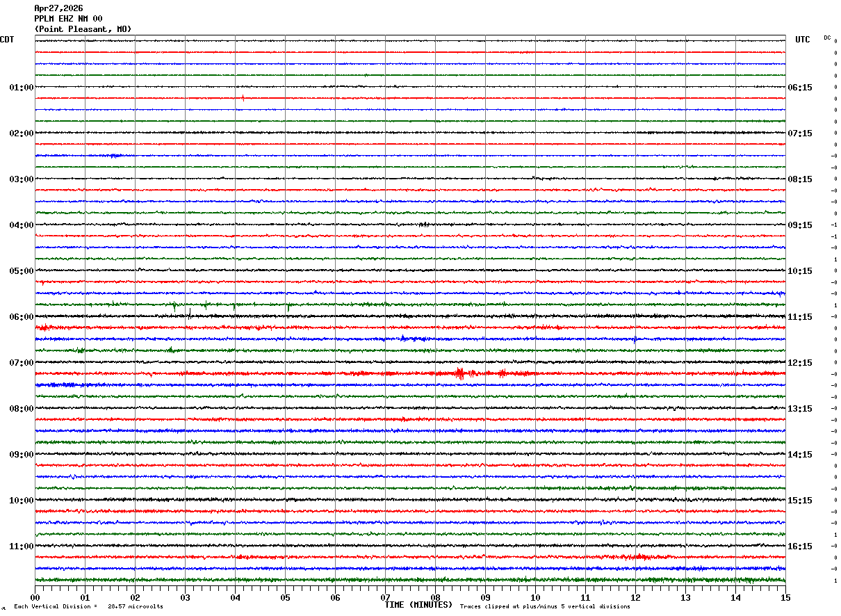
Task: Select the 11:00 CDT row label
Action: click(22, 546)
